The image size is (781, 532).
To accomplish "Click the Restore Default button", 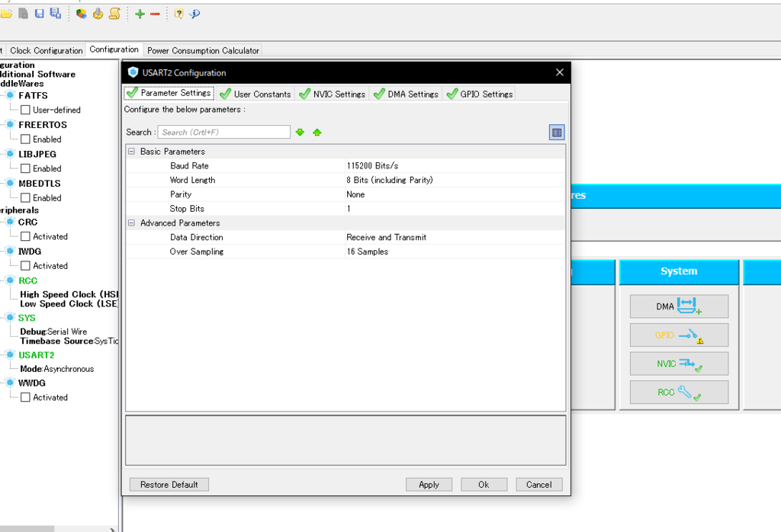I will pos(169,485).
